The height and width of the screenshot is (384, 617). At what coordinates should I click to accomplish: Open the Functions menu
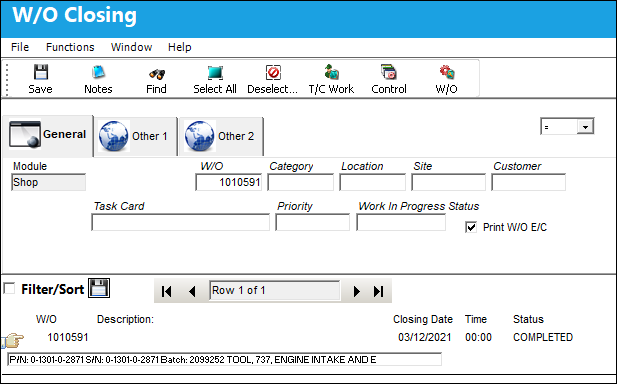point(70,47)
